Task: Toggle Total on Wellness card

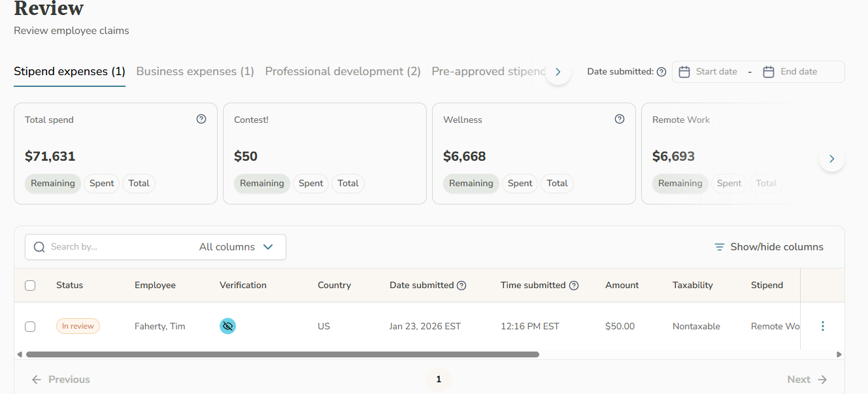Action: pyautogui.click(x=558, y=184)
